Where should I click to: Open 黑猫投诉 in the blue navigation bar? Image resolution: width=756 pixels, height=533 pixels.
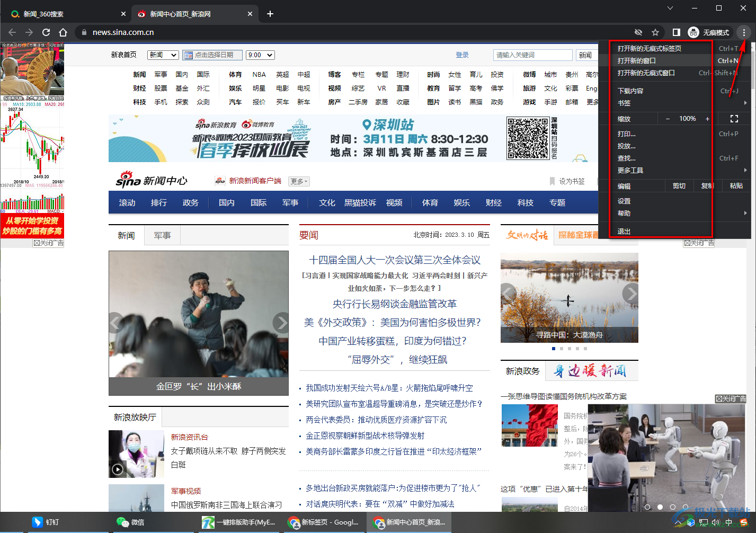coord(360,202)
